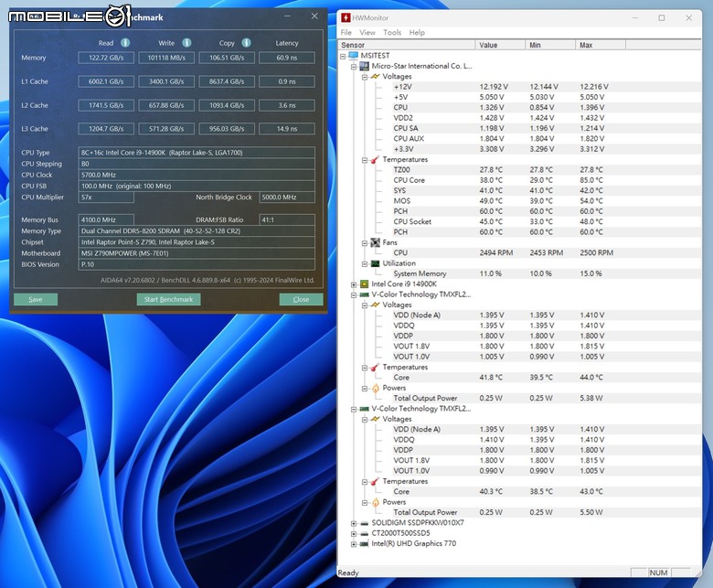Click the Sensor column header
The width and height of the screenshot is (713, 588).
pos(407,45)
